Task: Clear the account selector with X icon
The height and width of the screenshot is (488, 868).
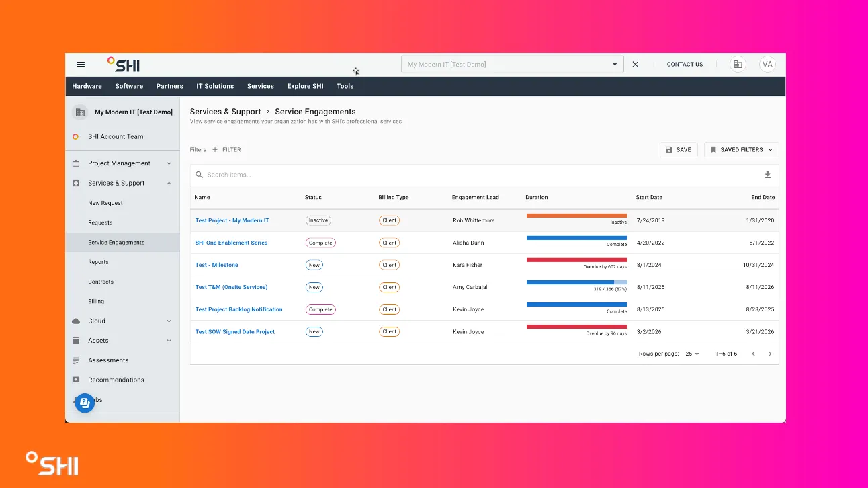Action: coord(636,65)
